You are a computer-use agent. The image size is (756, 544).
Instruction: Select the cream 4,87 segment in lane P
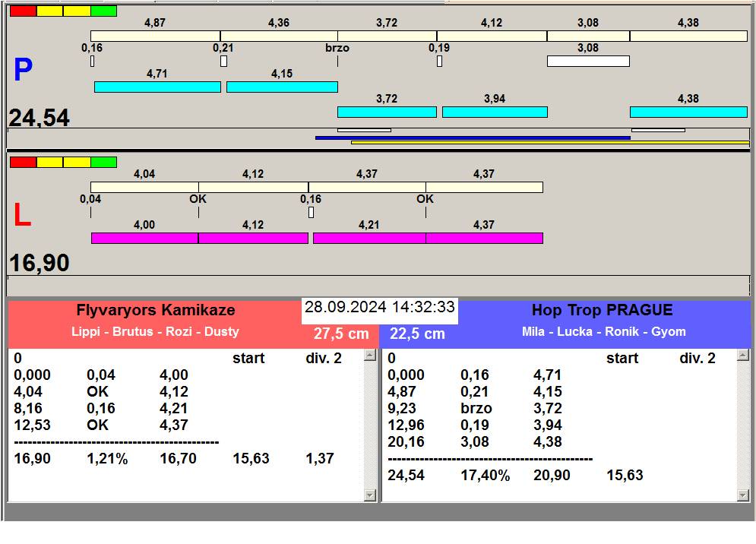point(155,36)
